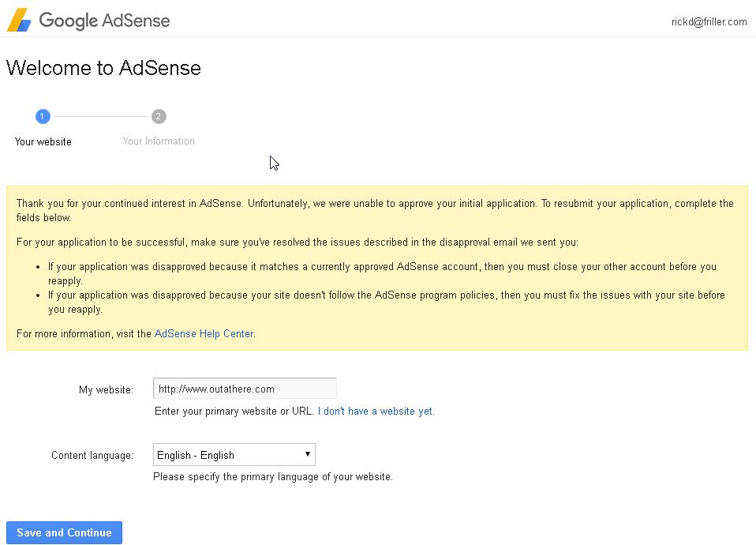
Task: Click the Google AdSense wordmark text
Action: (104, 21)
